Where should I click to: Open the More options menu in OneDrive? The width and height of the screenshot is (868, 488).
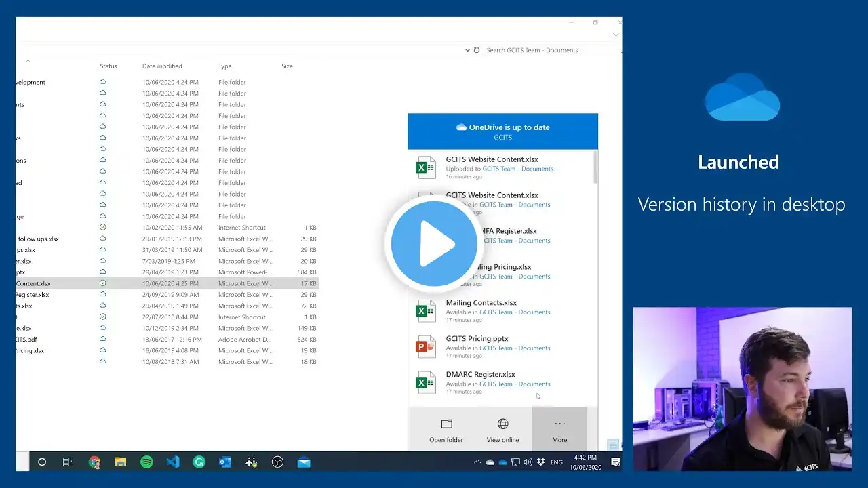tap(559, 430)
